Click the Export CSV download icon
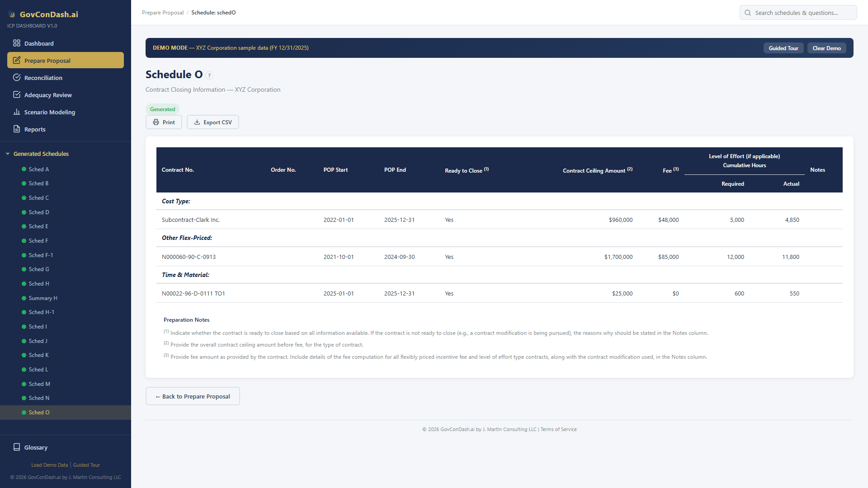The height and width of the screenshot is (488, 868). click(x=197, y=122)
